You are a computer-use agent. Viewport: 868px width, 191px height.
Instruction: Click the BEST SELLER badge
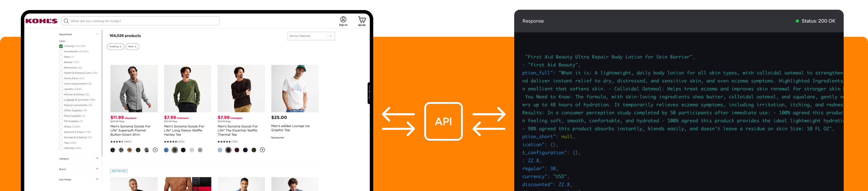[x=119, y=171]
